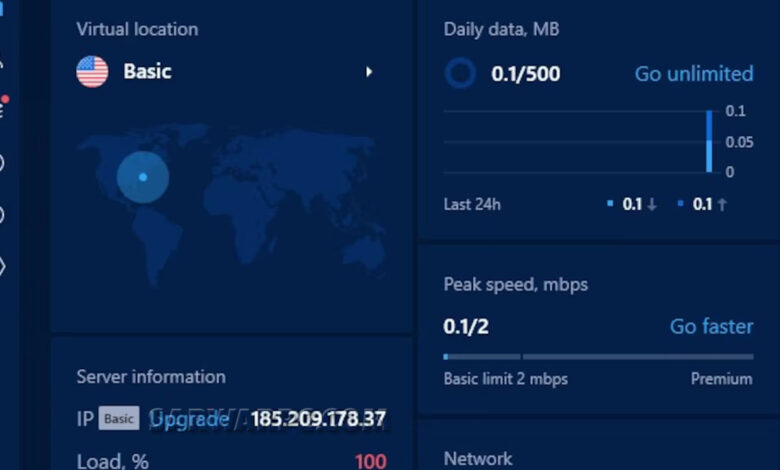Click the United States flag icon
Image resolution: width=780 pixels, height=470 pixels.
tap(93, 72)
